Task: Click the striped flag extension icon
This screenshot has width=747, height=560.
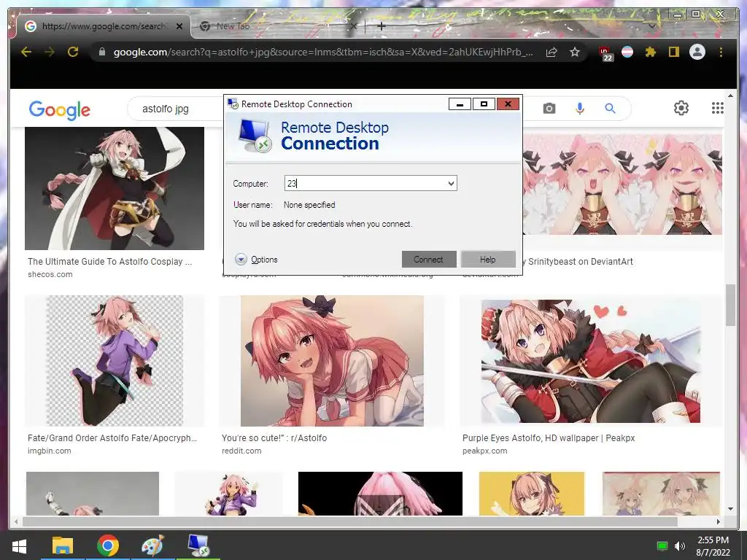Action: (x=627, y=52)
